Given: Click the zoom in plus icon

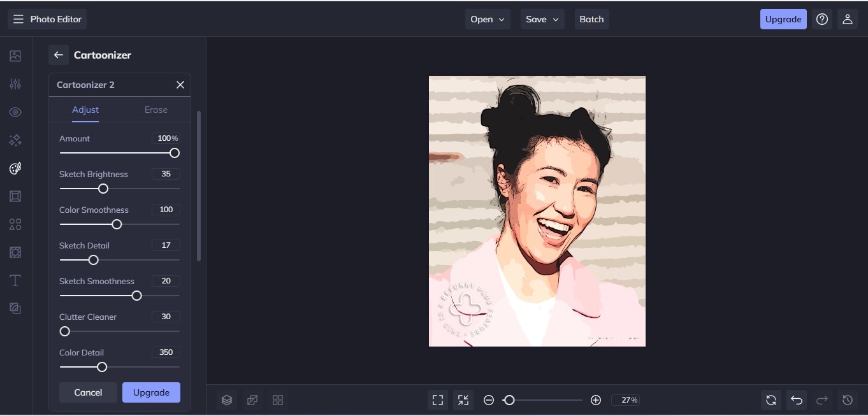Looking at the screenshot, I should point(596,400).
